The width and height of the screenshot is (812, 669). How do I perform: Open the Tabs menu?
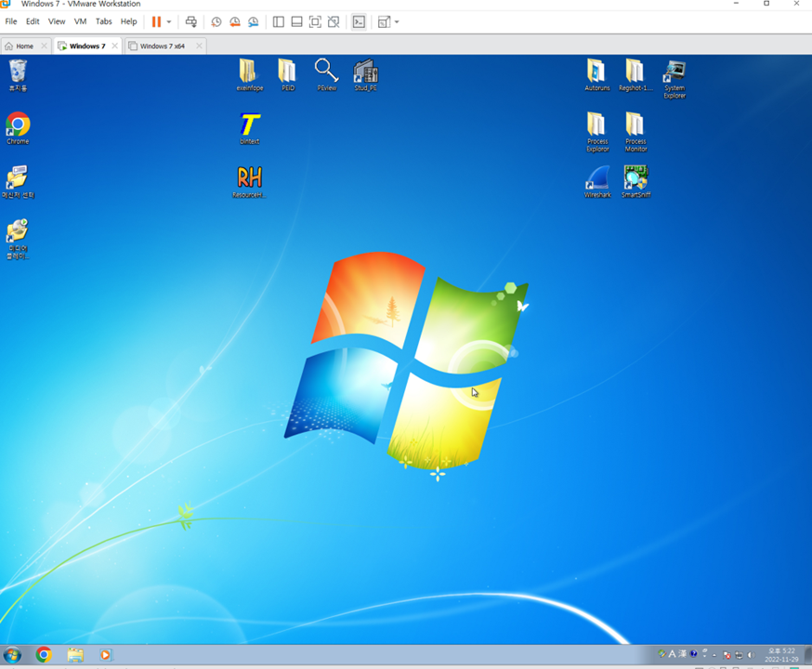(x=103, y=21)
